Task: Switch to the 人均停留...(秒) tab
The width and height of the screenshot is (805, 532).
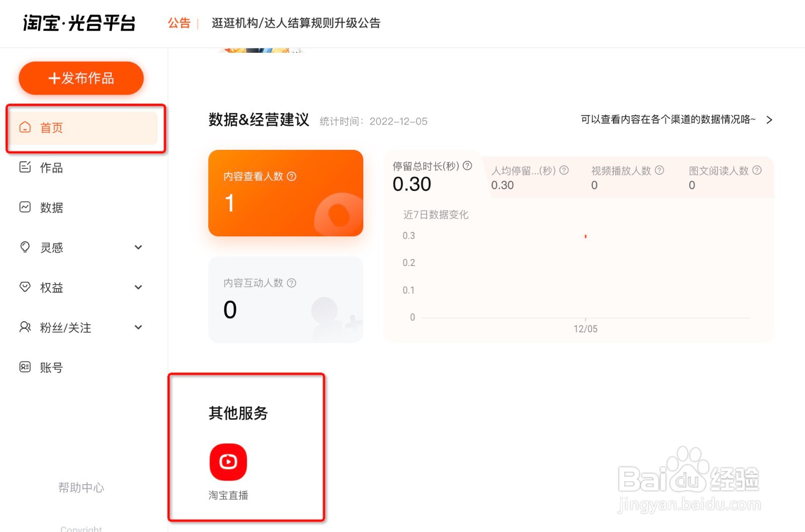Action: [530, 178]
